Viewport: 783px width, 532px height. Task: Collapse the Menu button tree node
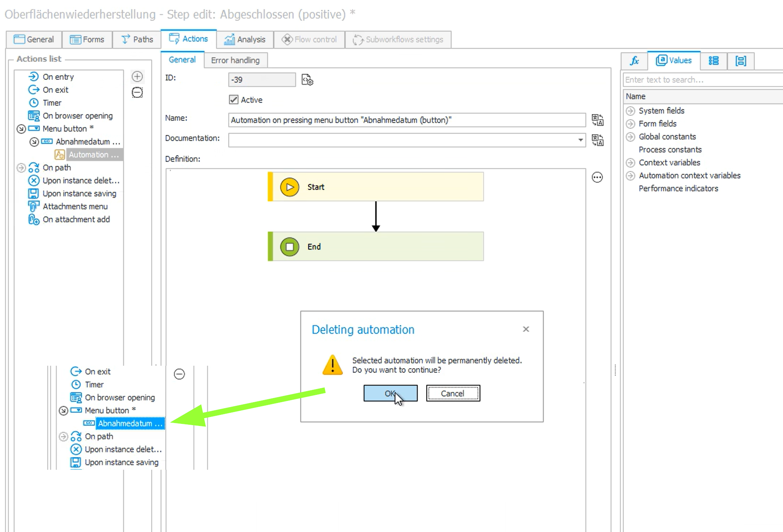(x=21, y=129)
